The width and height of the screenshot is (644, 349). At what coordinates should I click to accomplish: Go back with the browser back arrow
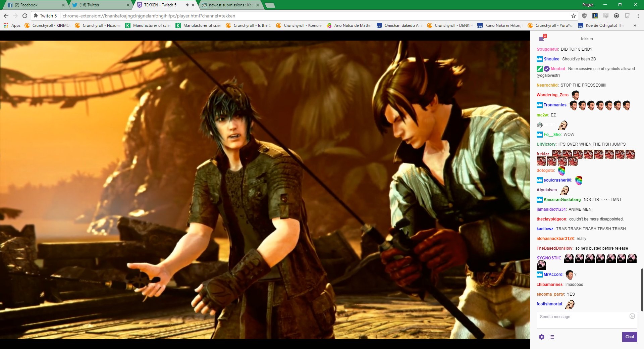(x=6, y=16)
